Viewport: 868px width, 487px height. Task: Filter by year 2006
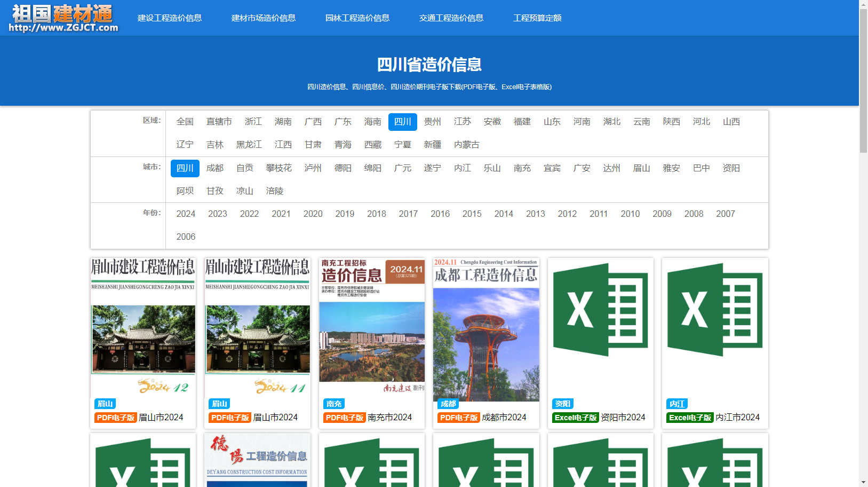coord(186,237)
